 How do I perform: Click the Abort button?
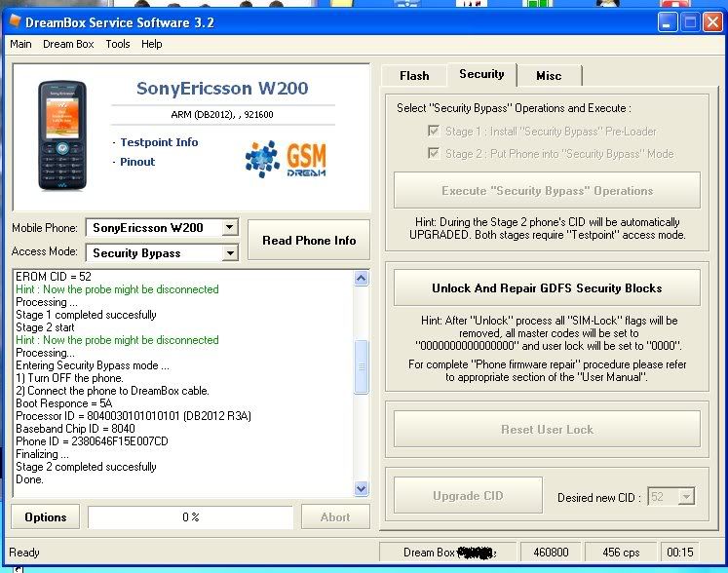pyautogui.click(x=335, y=516)
